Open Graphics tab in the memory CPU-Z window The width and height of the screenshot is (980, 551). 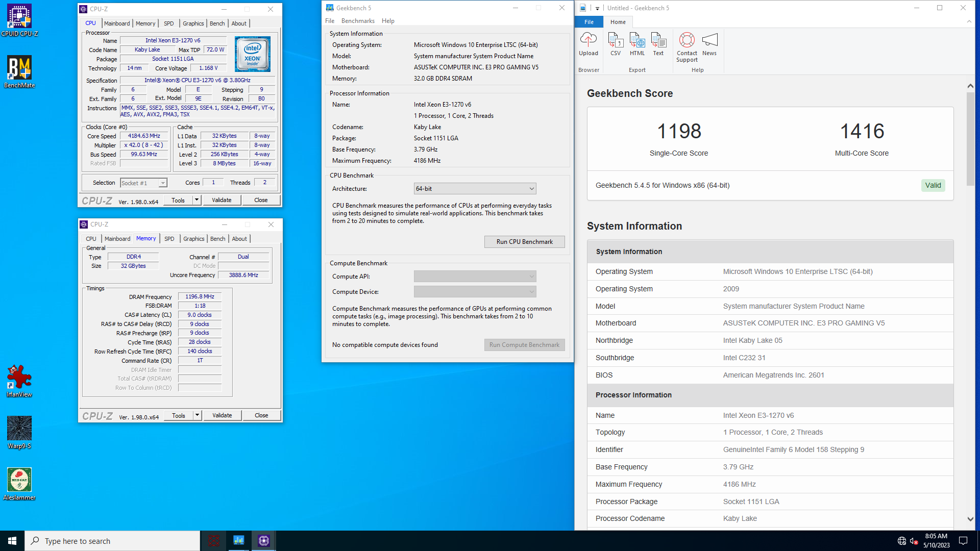[194, 239]
